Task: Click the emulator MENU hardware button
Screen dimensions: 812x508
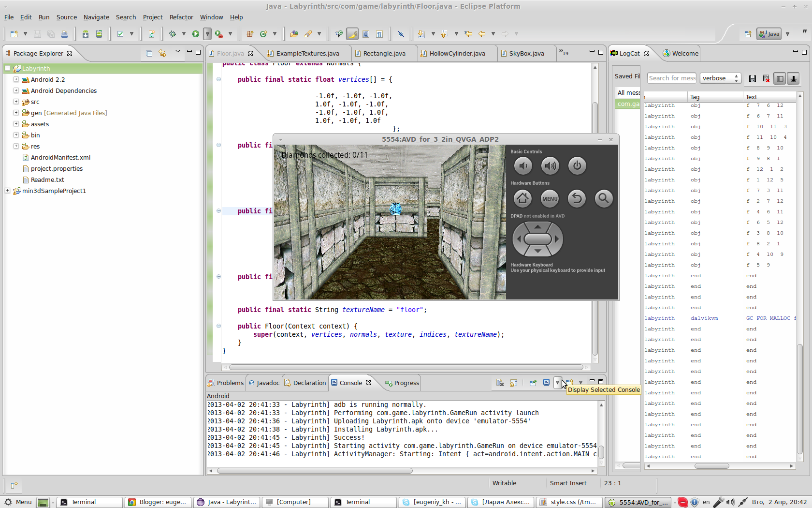Action: pos(550,198)
